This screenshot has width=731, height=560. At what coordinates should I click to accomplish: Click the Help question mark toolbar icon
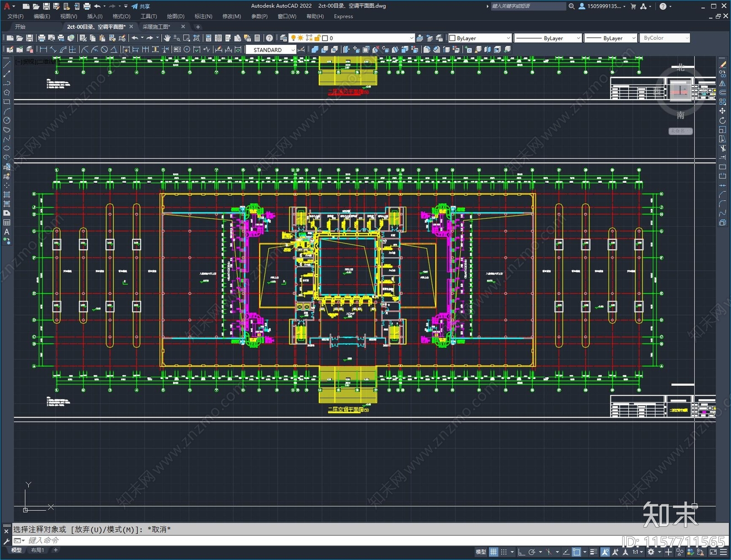(x=270, y=38)
